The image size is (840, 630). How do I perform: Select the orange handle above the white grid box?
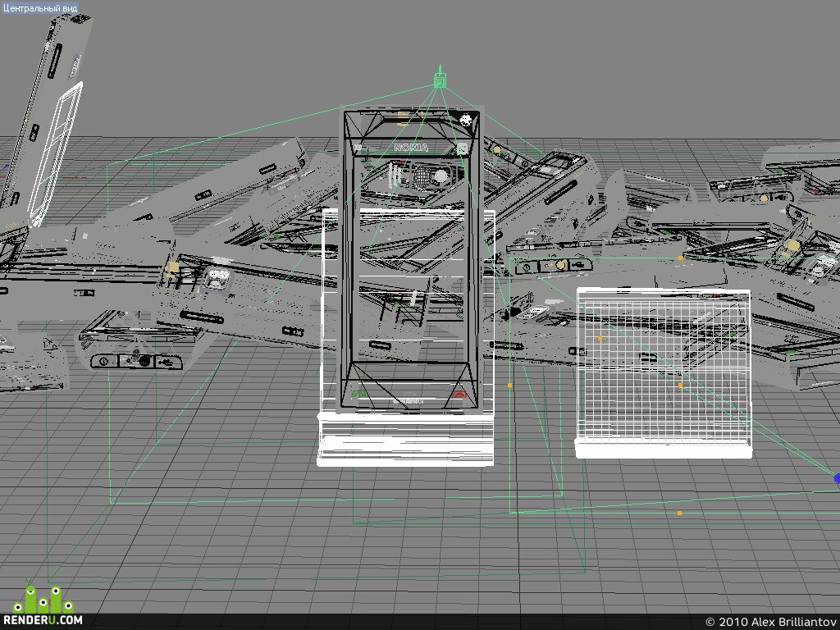tap(680, 258)
